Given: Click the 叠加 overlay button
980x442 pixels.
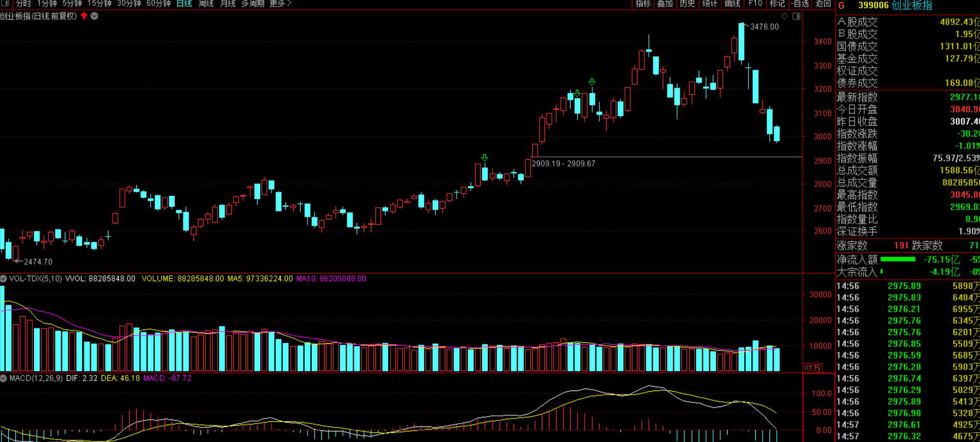Looking at the screenshot, I should click(665, 4).
